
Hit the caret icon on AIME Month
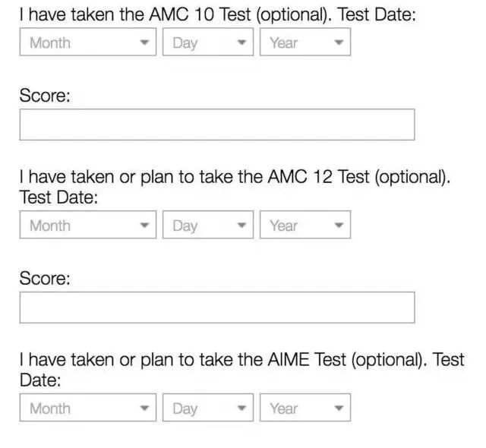coord(144,409)
